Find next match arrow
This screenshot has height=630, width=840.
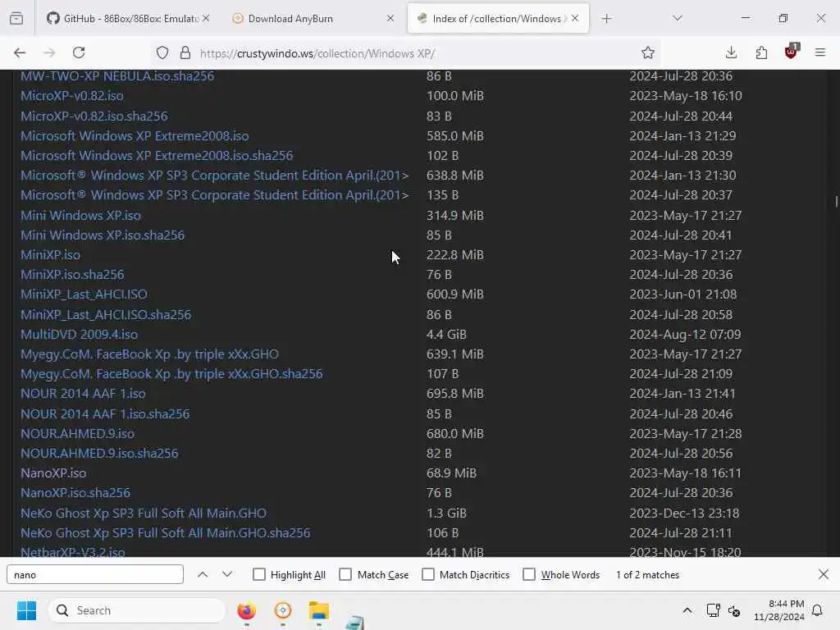[227, 574]
